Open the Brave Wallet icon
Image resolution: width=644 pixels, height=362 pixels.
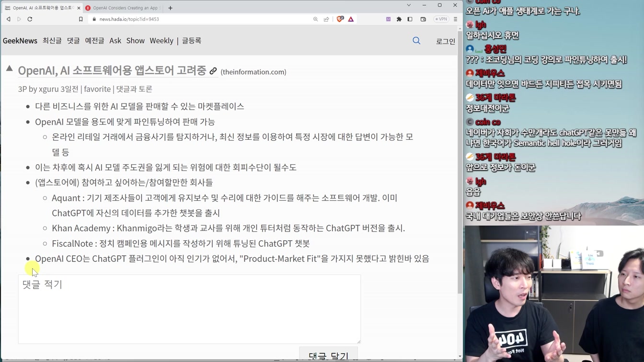[423, 19]
